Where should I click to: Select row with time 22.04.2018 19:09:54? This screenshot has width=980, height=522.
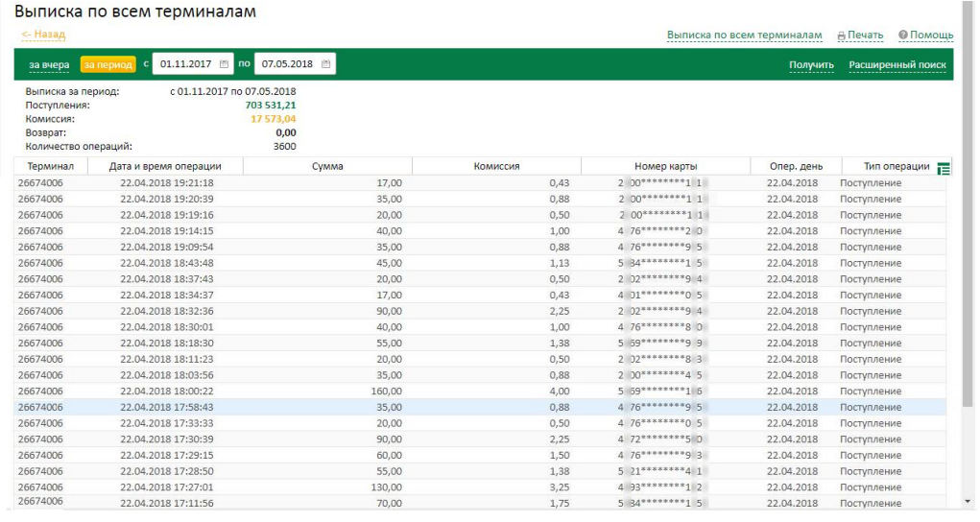480,247
